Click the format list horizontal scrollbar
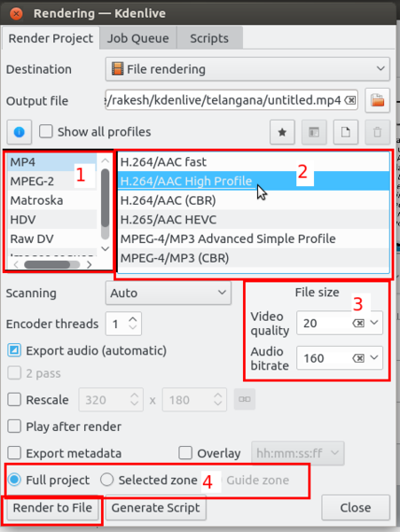Viewport: 400px width, 532px height. 47,264
